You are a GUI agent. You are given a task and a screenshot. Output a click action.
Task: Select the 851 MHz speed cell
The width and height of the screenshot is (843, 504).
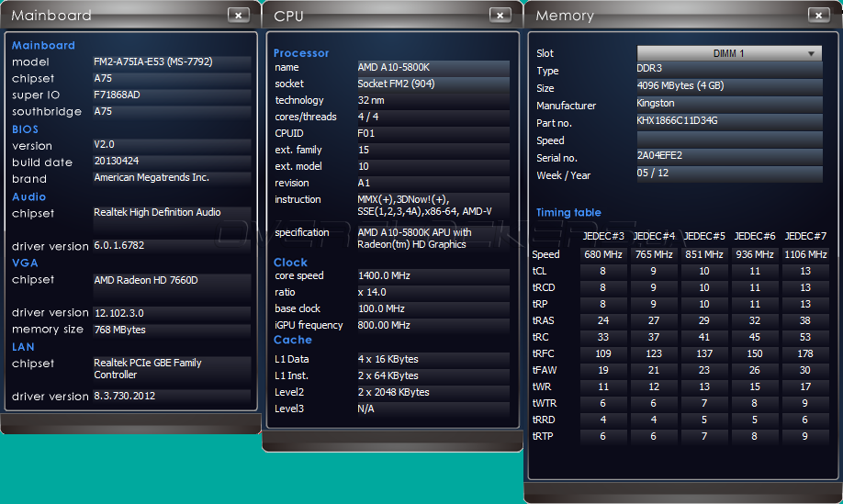tap(704, 254)
